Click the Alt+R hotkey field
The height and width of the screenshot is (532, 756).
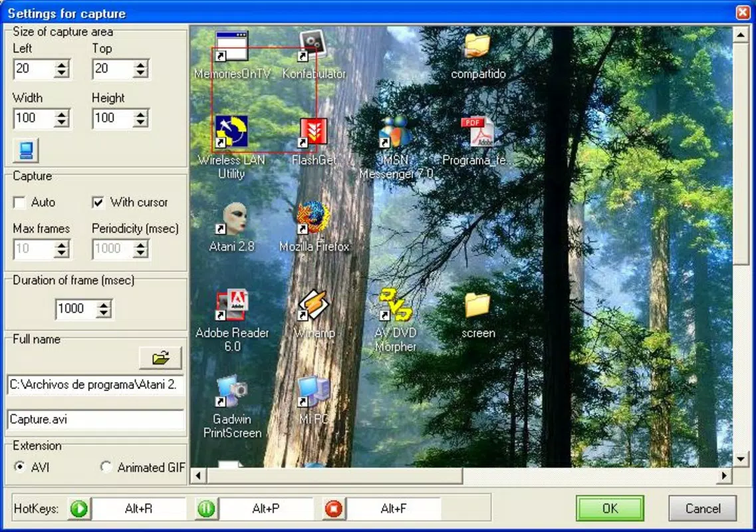pos(139,508)
